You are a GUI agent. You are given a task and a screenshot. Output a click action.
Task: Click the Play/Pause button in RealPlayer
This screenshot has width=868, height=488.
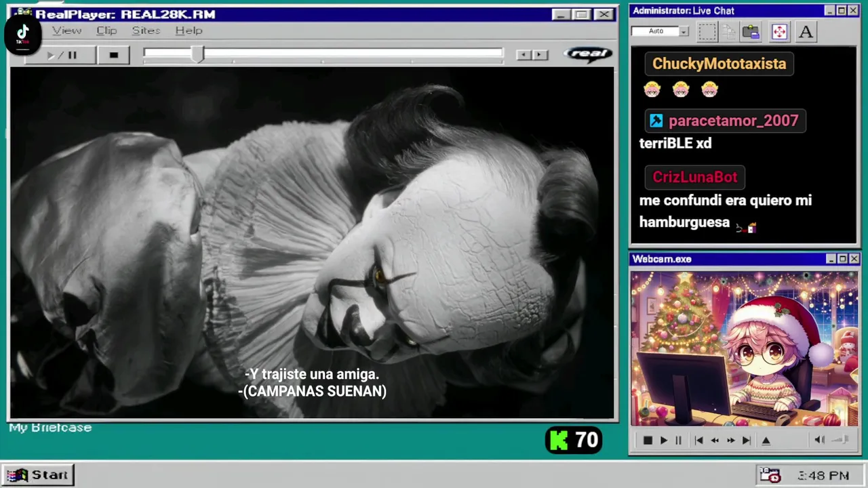(61, 55)
